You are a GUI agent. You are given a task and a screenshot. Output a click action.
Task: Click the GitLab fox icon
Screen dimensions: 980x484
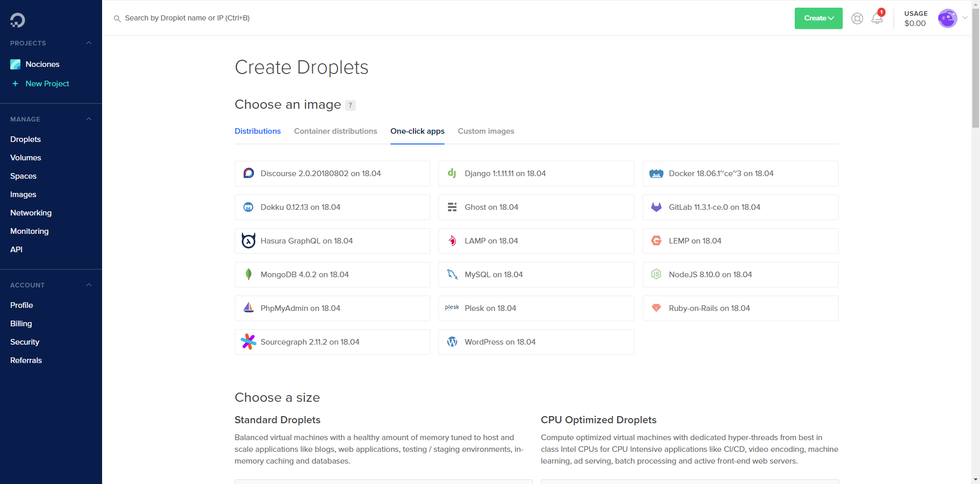(x=656, y=207)
